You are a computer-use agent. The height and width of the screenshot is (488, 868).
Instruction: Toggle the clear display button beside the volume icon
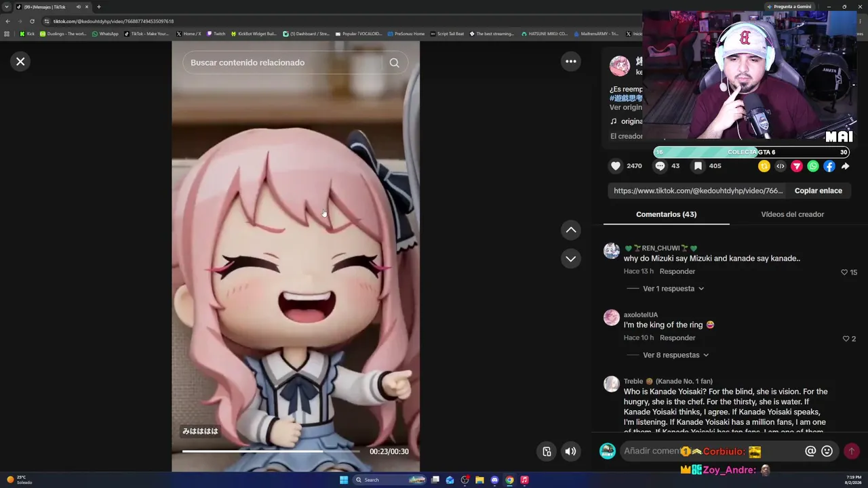tap(547, 452)
